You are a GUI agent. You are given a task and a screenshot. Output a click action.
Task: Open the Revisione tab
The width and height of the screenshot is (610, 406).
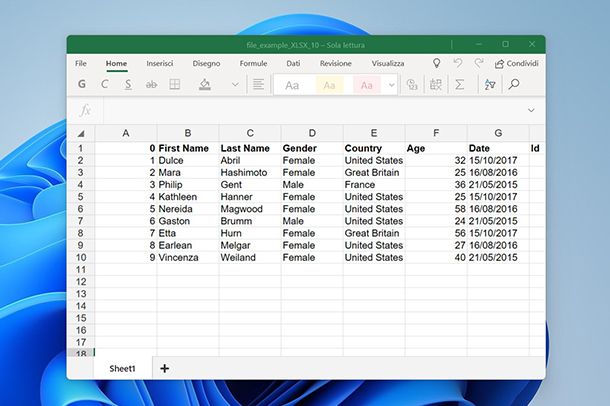pyautogui.click(x=336, y=63)
